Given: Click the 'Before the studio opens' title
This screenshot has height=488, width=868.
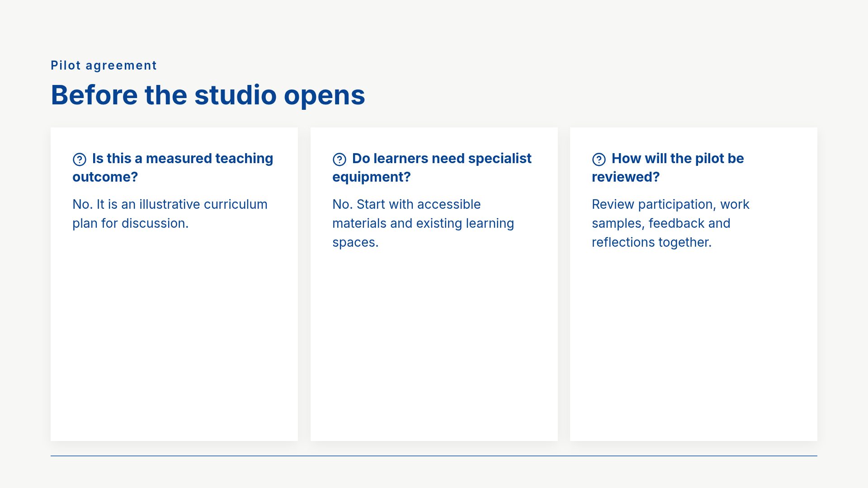Looking at the screenshot, I should point(208,95).
